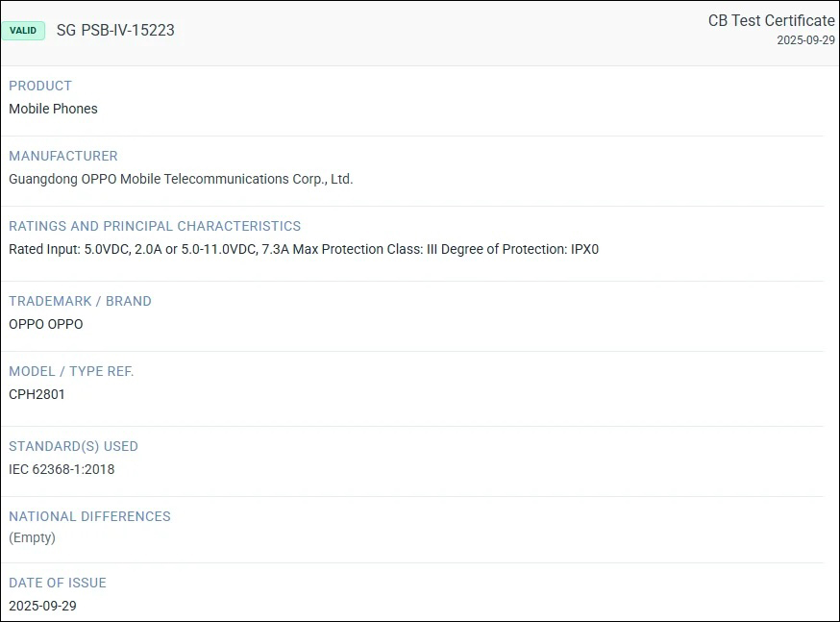Click the TRADEMARK / BRAND heading

80,301
